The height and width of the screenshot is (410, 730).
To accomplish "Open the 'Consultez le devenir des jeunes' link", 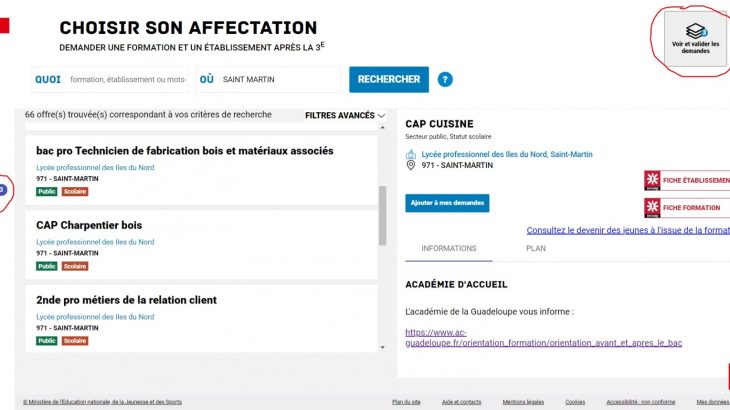I will [x=627, y=229].
